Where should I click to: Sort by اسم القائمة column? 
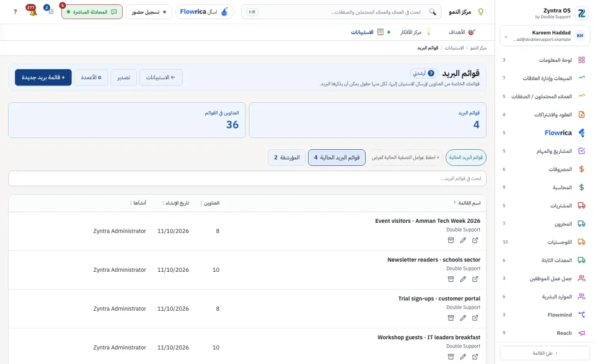(x=467, y=203)
